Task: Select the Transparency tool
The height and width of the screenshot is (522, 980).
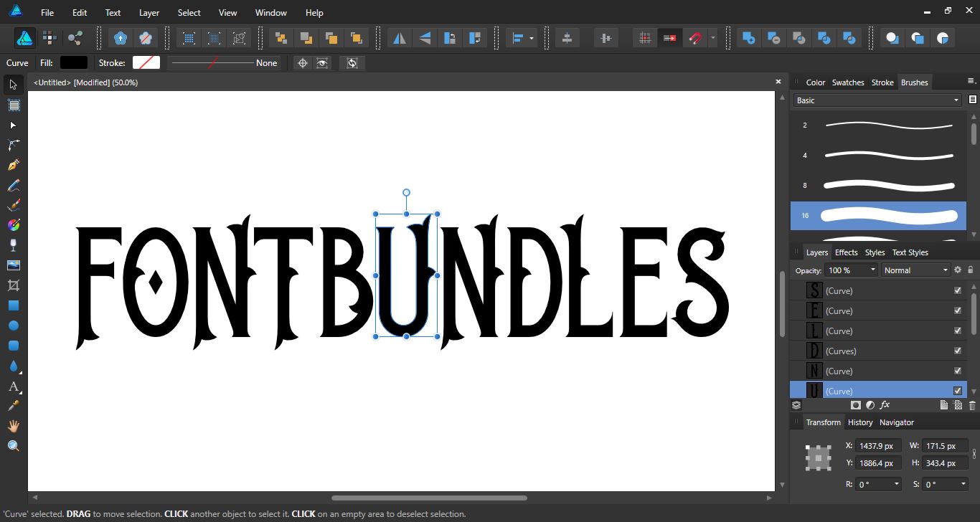Action: [x=13, y=245]
